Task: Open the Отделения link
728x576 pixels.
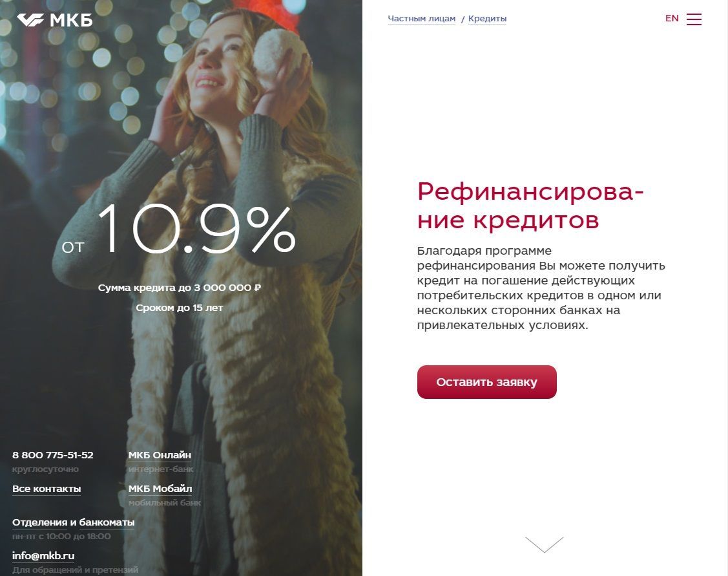Action: click(x=39, y=522)
